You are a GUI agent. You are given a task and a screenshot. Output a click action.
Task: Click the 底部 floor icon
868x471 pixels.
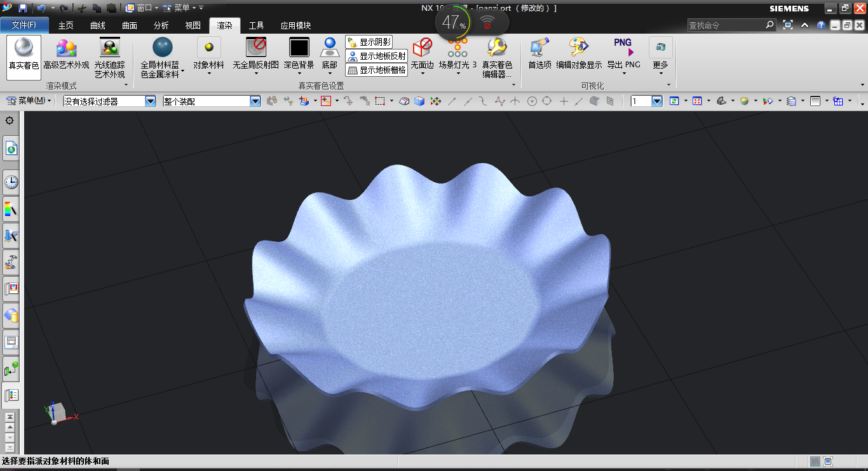[x=329, y=56]
